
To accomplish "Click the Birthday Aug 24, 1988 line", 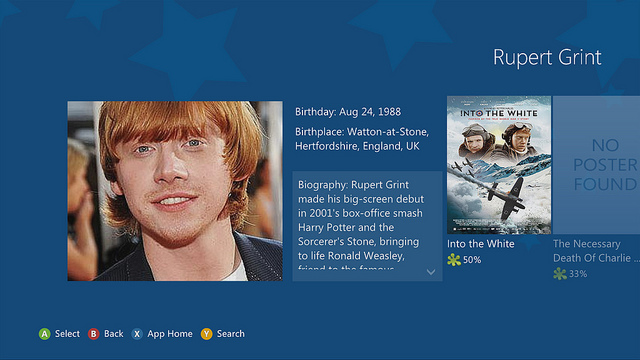I will click(348, 112).
